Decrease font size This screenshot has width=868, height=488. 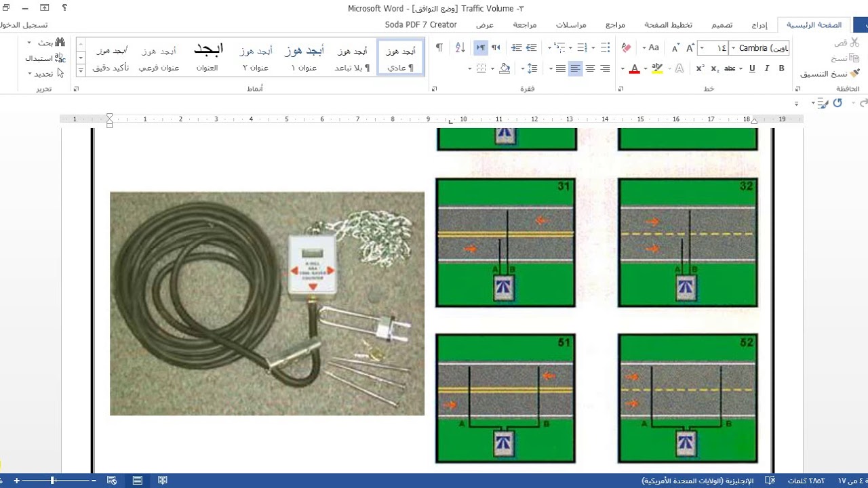click(x=675, y=48)
